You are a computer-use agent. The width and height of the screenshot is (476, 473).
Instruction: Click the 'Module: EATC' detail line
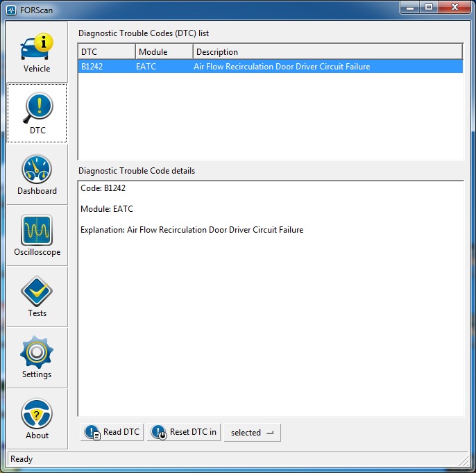coord(107,209)
